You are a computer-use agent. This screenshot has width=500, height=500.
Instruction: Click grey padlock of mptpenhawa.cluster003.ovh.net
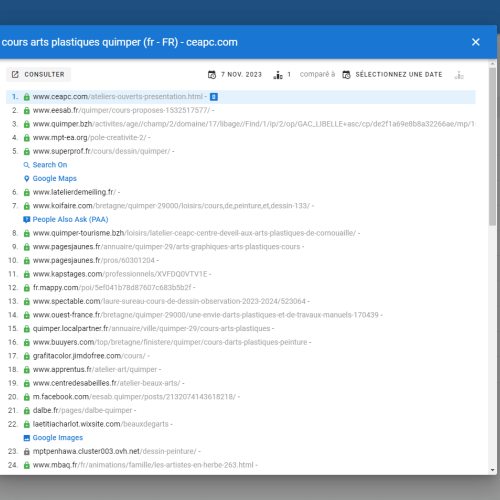pos(27,451)
